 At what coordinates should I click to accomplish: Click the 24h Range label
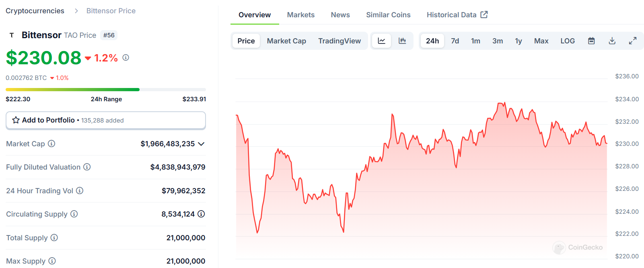[106, 99]
